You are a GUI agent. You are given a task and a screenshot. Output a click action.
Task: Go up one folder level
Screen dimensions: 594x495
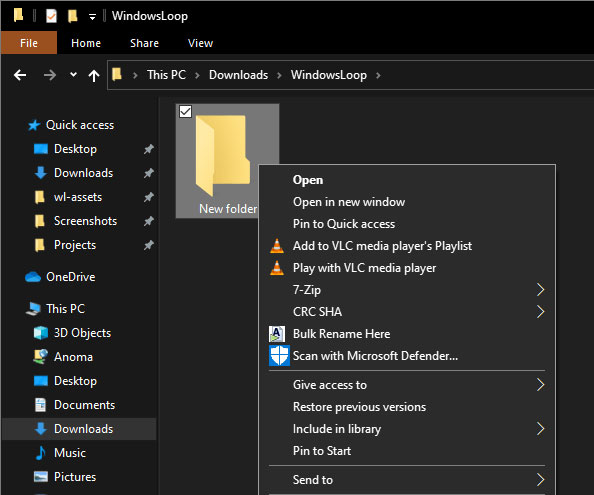coord(94,75)
